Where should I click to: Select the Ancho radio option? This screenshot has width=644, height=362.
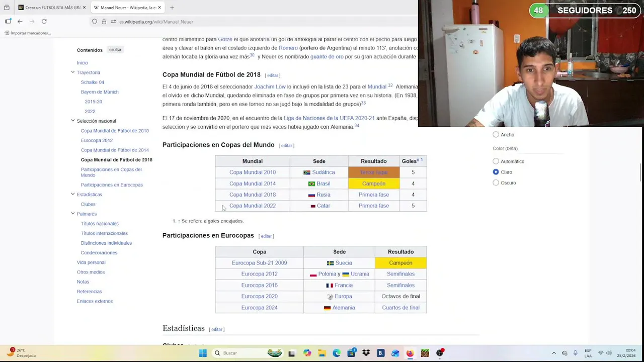496,135
